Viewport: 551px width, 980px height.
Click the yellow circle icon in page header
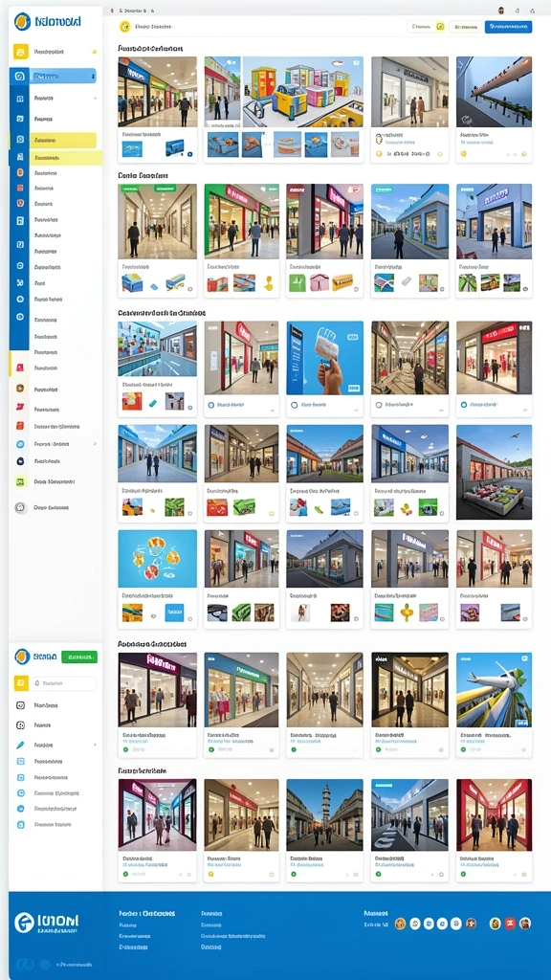tap(125, 27)
